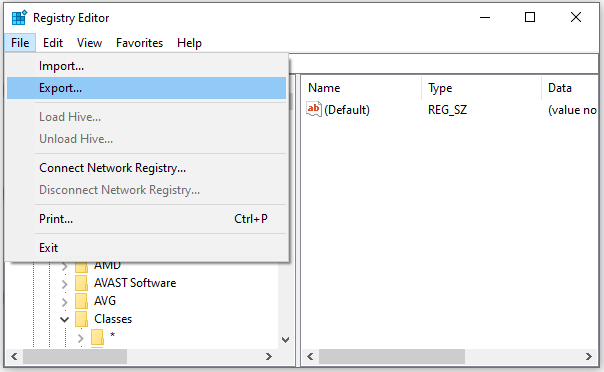Choose Export... from the File menu
604x372 pixels.
tap(146, 88)
